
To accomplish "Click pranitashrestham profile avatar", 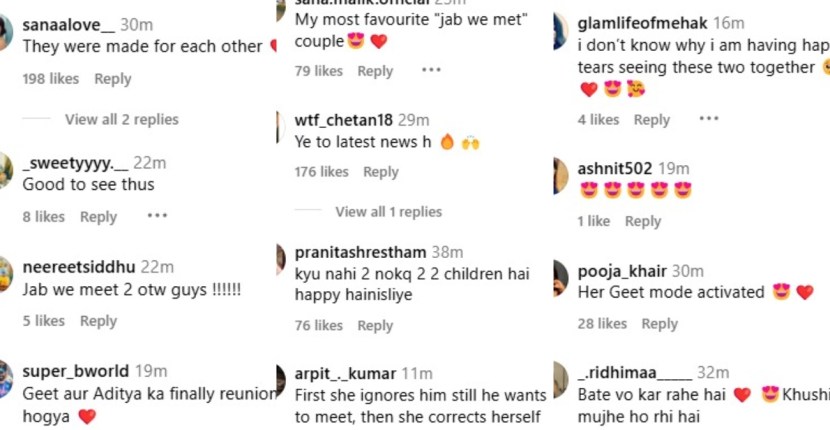I will pos(281,259).
